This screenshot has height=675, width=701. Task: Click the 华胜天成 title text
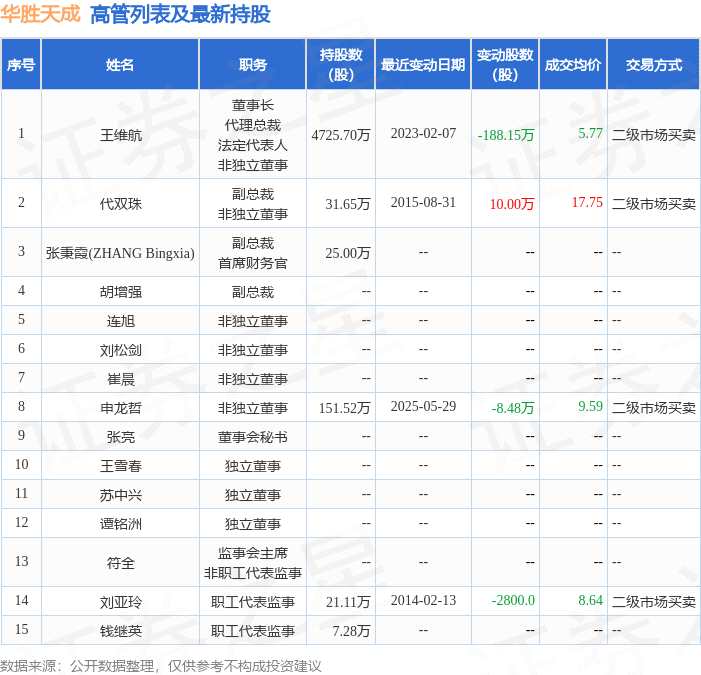[40, 14]
